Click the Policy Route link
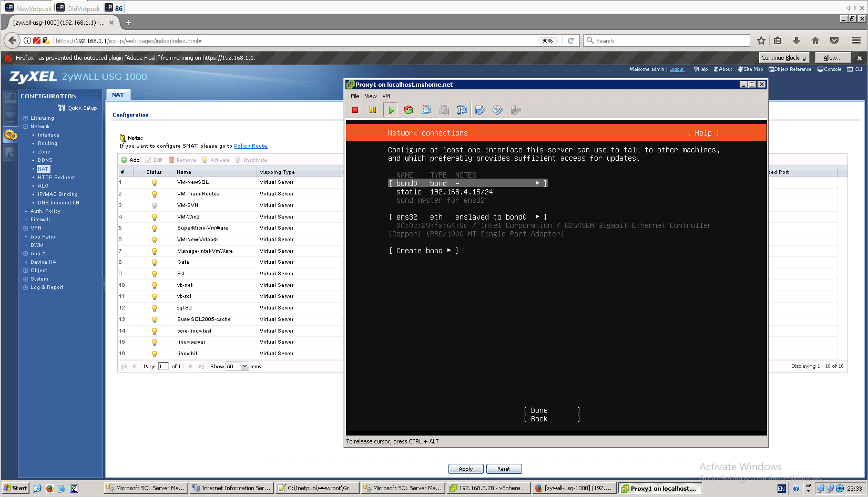Viewport: 868px width, 497px height. coord(250,146)
